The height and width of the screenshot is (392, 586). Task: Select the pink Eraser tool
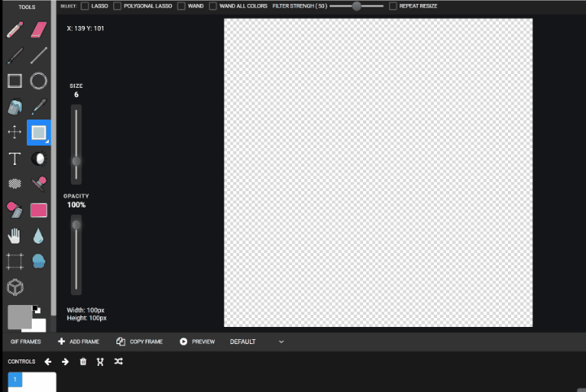pyautogui.click(x=38, y=30)
